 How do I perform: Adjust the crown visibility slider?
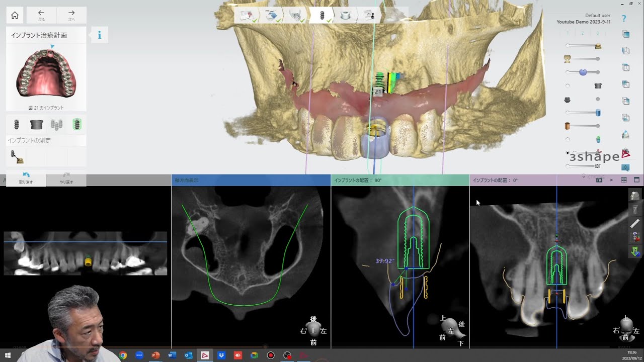(x=583, y=46)
